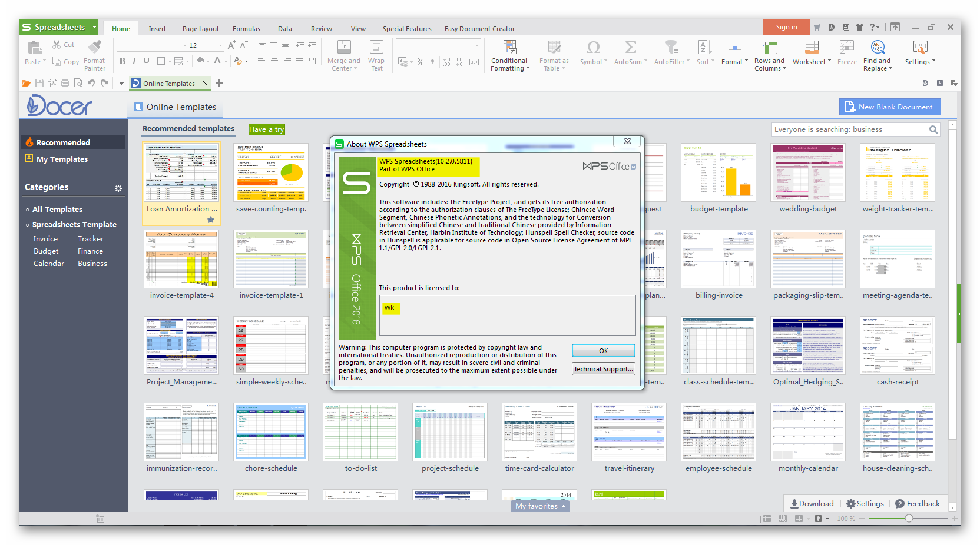Adjust the zoom slider handle

click(x=909, y=519)
